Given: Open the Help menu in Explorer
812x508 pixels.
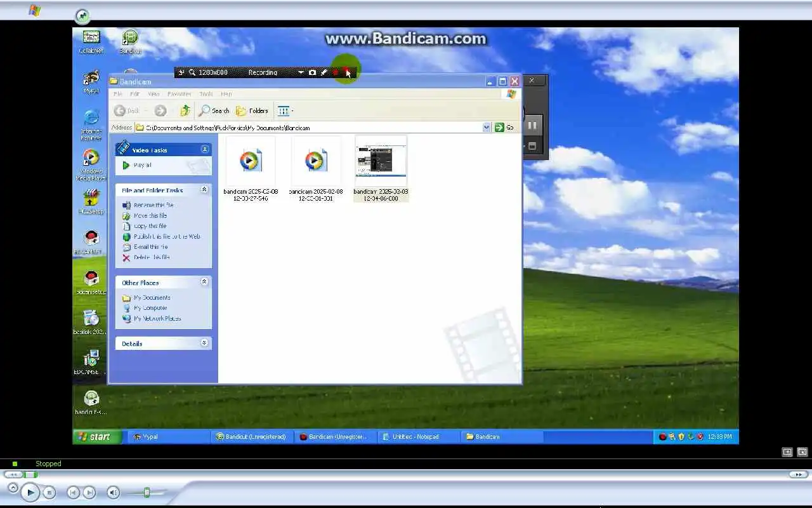Looking at the screenshot, I should [x=226, y=94].
